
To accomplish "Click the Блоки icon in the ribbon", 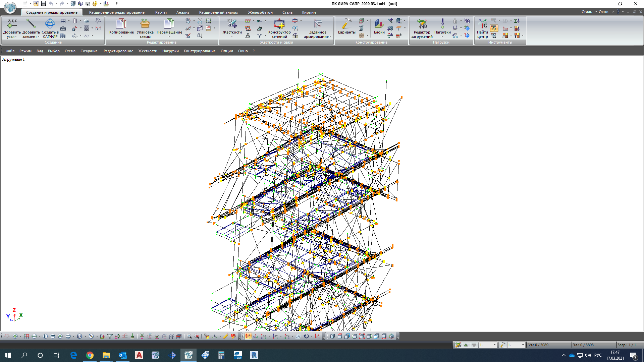I will 379,24.
